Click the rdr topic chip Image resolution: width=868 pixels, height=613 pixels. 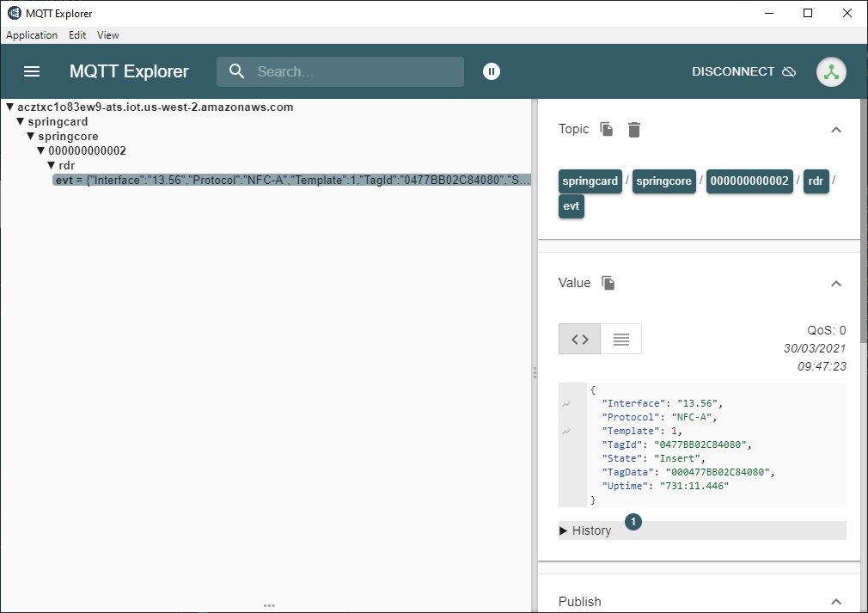tap(816, 181)
